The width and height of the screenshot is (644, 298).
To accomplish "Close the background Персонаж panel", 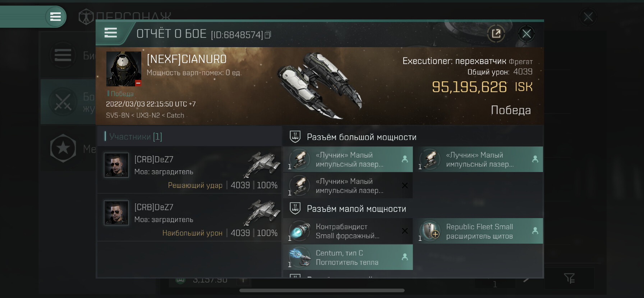I will tap(588, 17).
